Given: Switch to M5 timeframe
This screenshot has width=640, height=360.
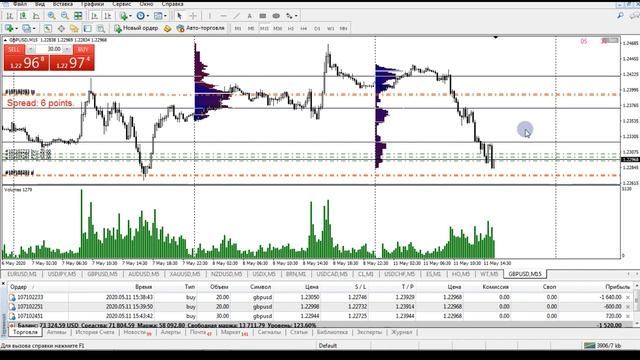Looking at the screenshot, I should [x=251, y=28].
